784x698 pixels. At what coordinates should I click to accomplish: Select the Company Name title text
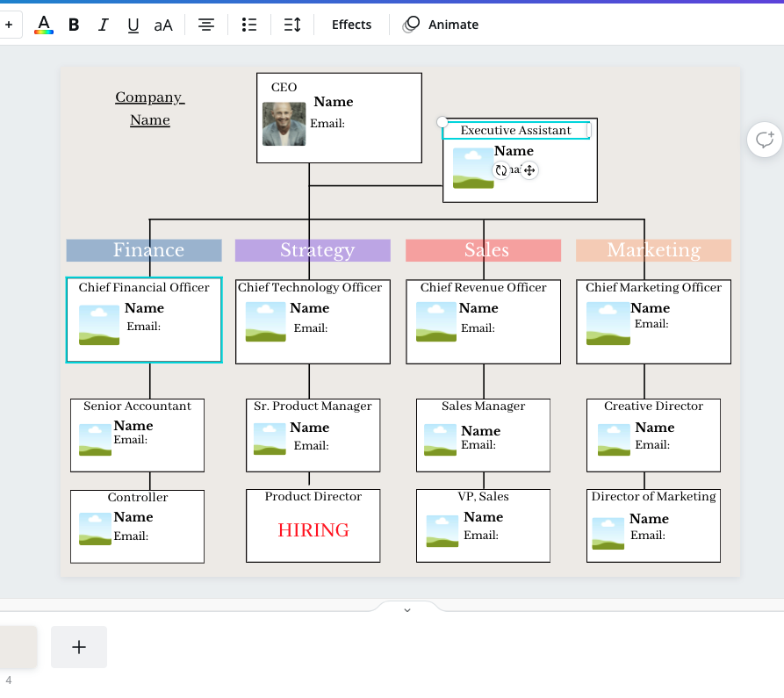click(150, 108)
